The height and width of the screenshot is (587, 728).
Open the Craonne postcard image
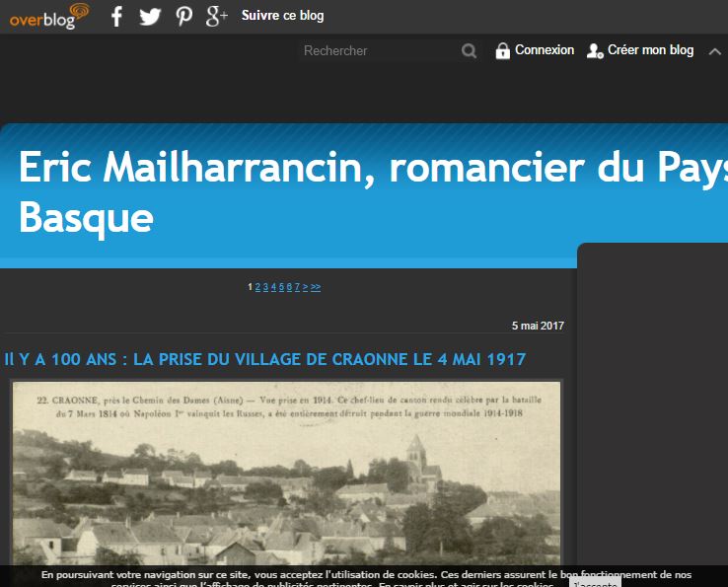click(x=286, y=474)
